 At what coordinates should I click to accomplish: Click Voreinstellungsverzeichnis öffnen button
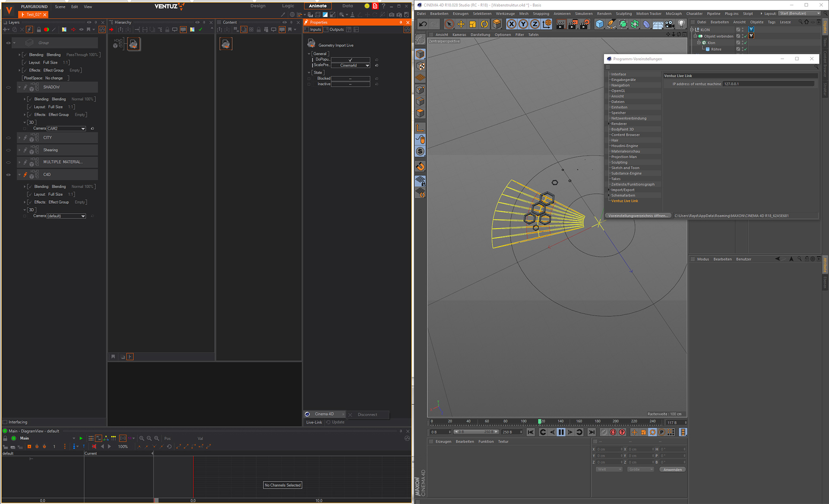[638, 216]
